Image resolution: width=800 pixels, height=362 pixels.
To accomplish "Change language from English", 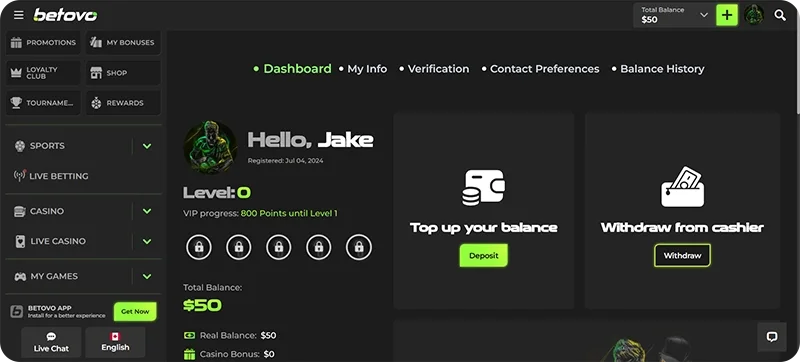I will pos(115,342).
